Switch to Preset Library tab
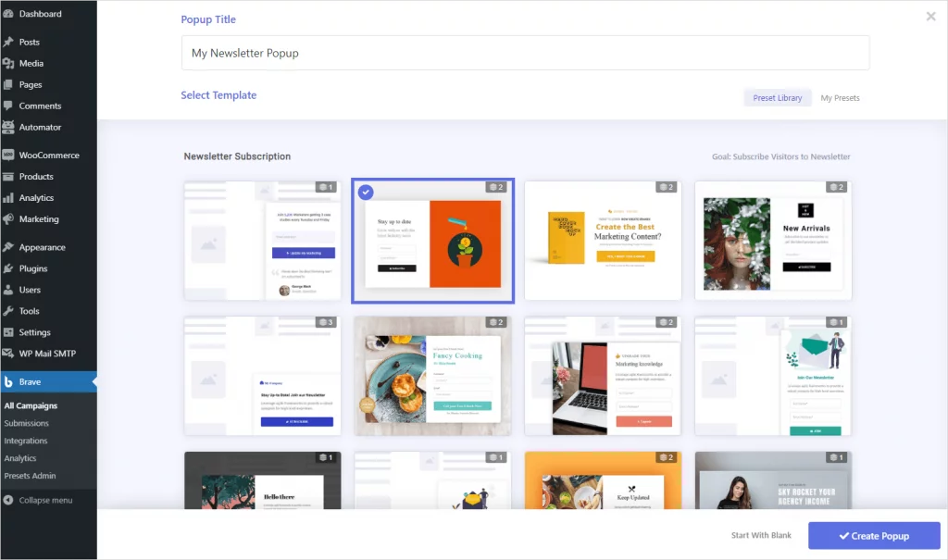Image resolution: width=948 pixels, height=560 pixels. click(778, 98)
